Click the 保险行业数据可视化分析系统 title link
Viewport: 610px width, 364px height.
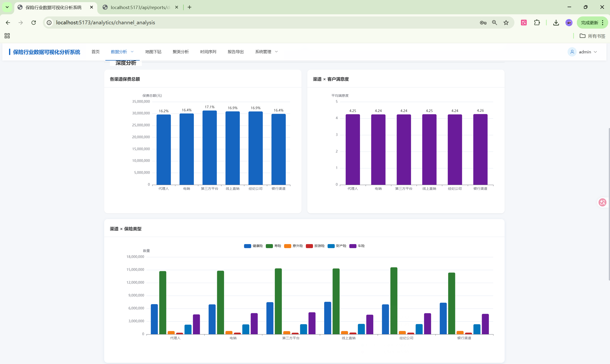tap(47, 52)
